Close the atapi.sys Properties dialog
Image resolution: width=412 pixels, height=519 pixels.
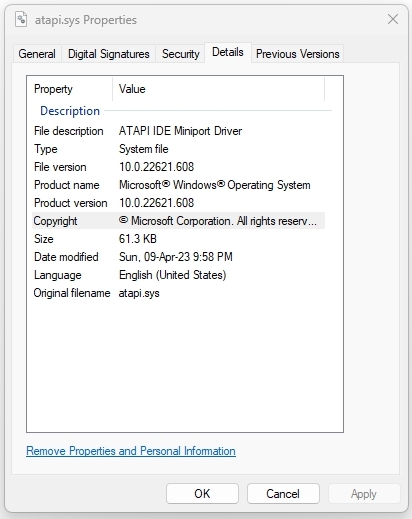[393, 19]
